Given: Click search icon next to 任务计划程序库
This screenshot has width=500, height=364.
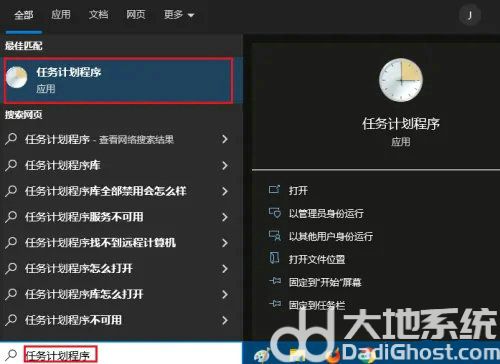Looking at the screenshot, I should [x=11, y=165].
